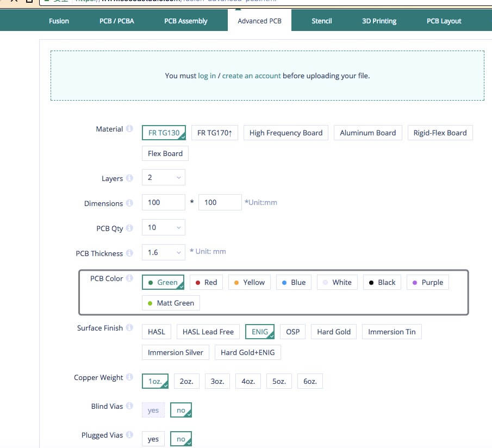Screen dimensions: 492x448
Task: Click the first Dimensions input field
Action: click(163, 202)
